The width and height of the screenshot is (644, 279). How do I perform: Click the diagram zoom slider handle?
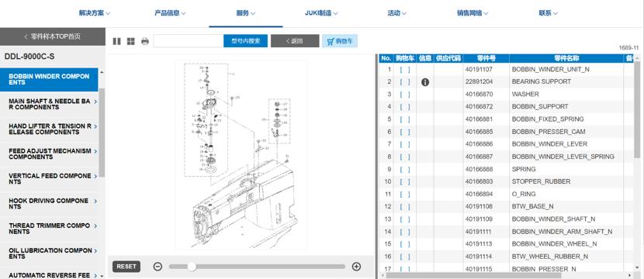(x=192, y=267)
